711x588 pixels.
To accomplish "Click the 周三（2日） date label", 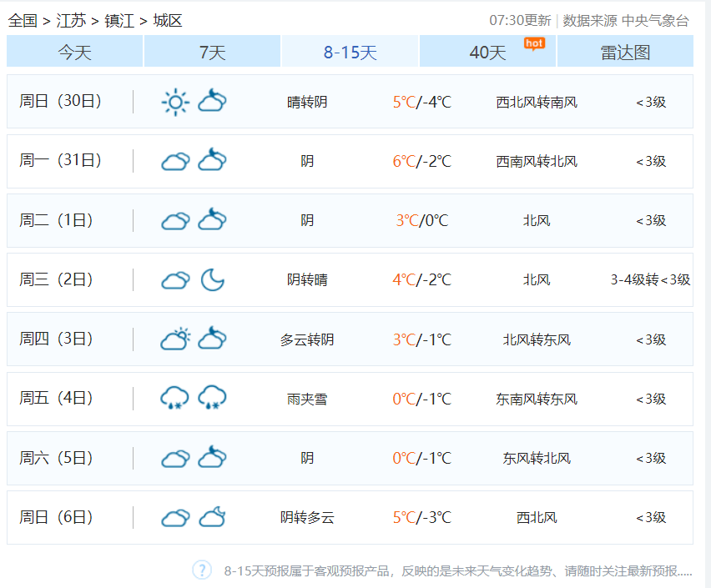I will [56, 279].
